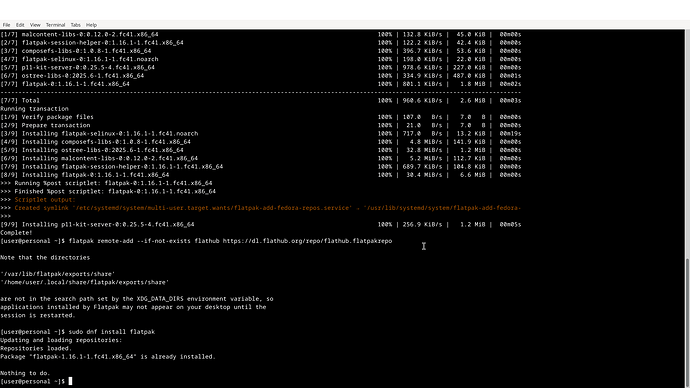Click the 'Complete!' output line
Image resolution: width=690 pixels, height=388 pixels.
pos(16,233)
